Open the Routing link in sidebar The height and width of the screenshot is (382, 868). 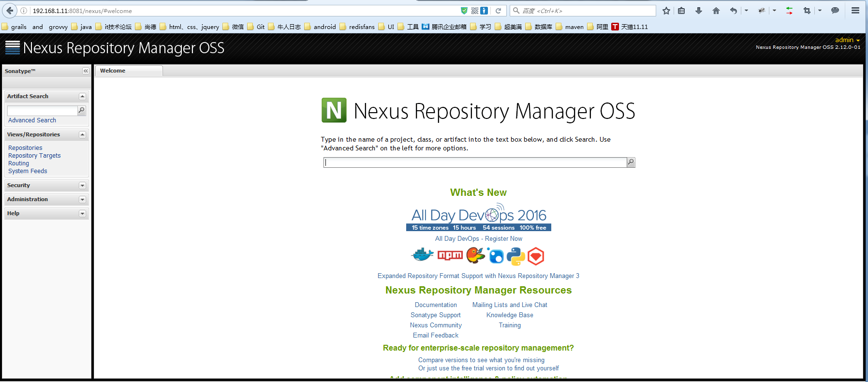[18, 163]
